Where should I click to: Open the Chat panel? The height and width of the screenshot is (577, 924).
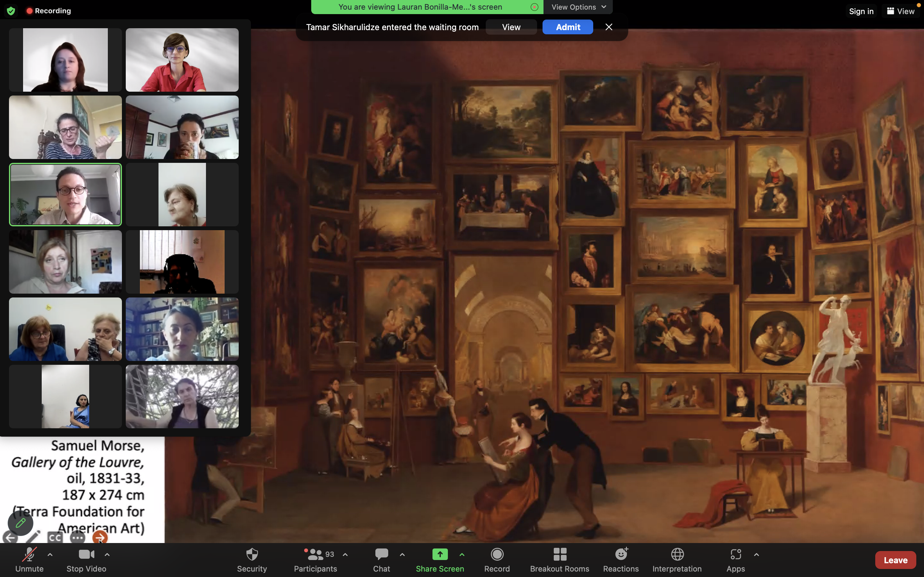coord(381,559)
